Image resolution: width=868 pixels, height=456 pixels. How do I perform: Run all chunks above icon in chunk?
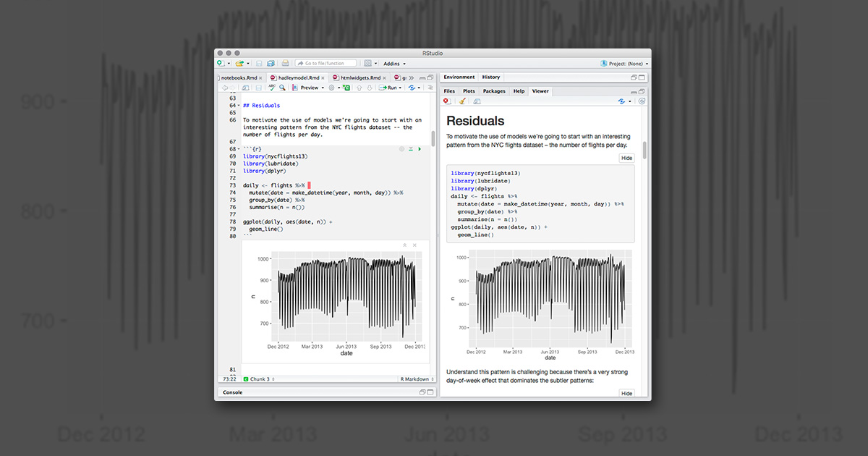click(x=411, y=149)
